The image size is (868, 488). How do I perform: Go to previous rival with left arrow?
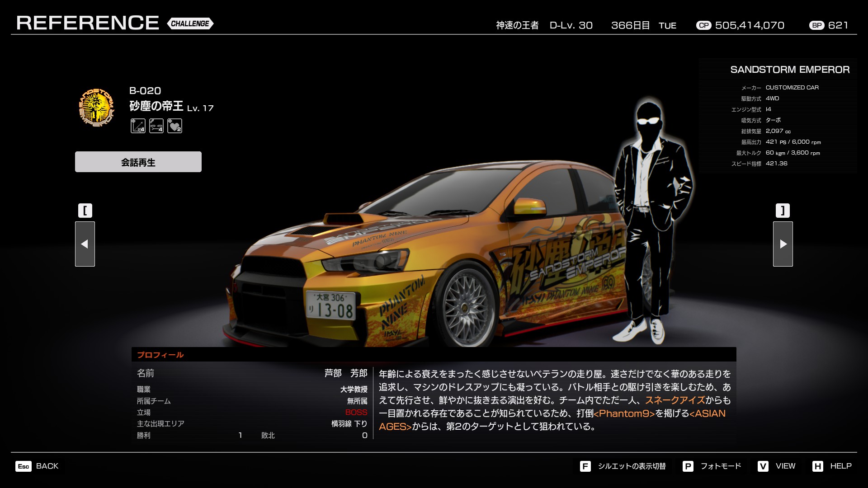(x=85, y=244)
